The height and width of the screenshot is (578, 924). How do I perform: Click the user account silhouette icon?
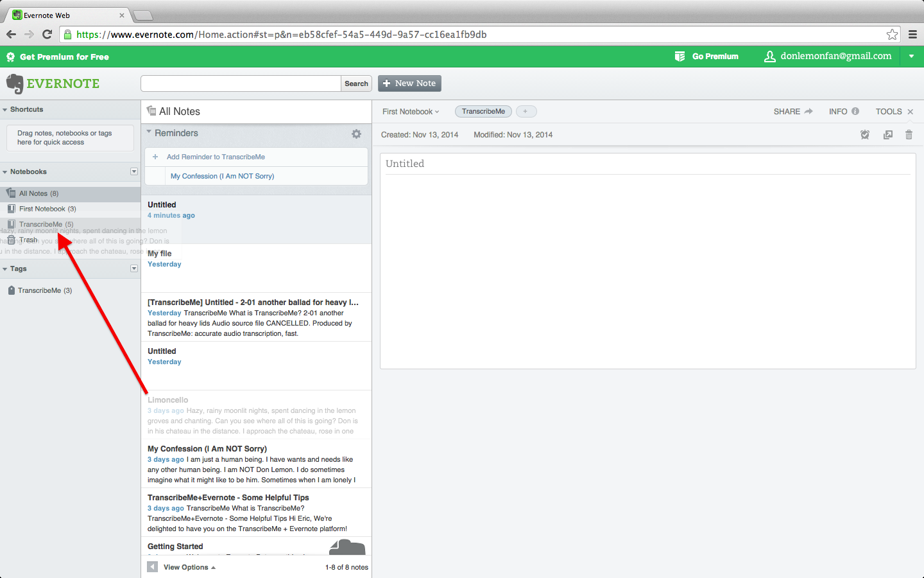pos(770,57)
